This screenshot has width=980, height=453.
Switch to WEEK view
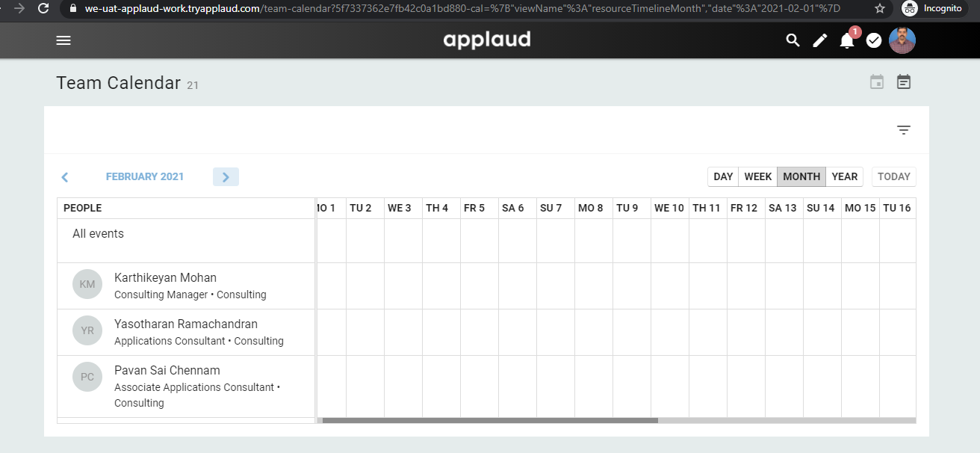click(757, 176)
